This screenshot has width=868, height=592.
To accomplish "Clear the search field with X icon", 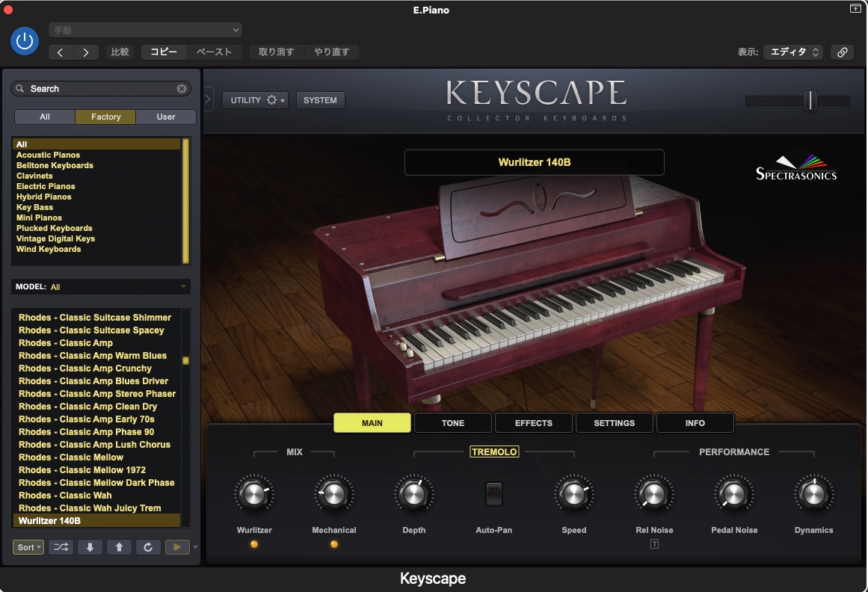I will (x=182, y=88).
